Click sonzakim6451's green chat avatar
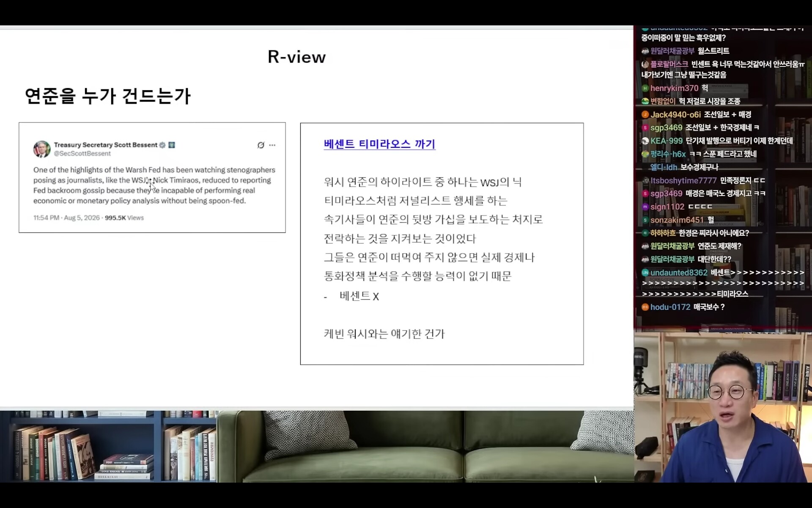Viewport: 812px width, 508px height. (645, 220)
